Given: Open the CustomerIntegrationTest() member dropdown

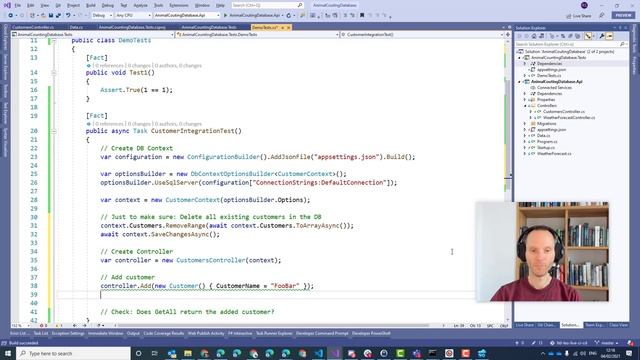Looking at the screenshot, I should pyautogui.click(x=421, y=35).
